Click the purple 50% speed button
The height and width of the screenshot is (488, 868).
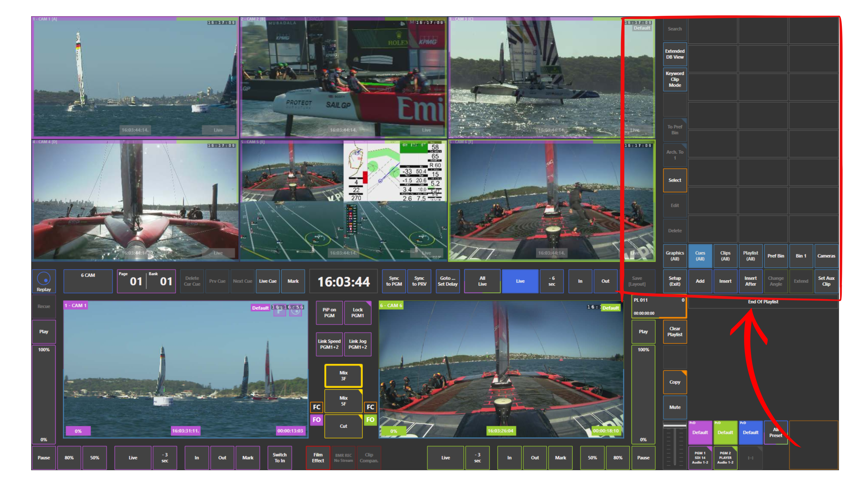click(x=94, y=458)
